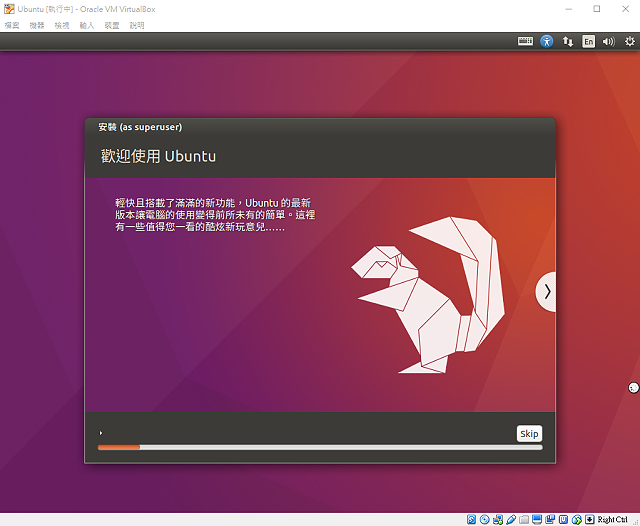Click the network adapters status icon
The image size is (640, 526).
pos(498,519)
